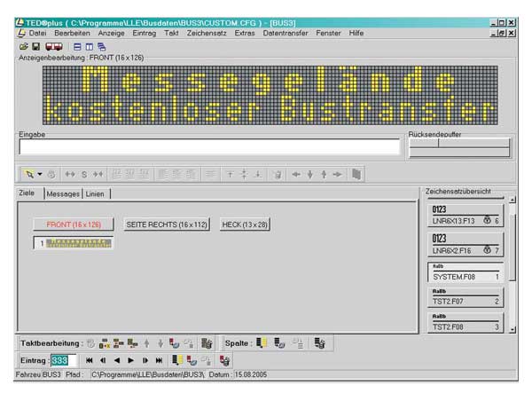Select the HECK (13x28) display button
The width and height of the screenshot is (532, 401).
coord(245,224)
